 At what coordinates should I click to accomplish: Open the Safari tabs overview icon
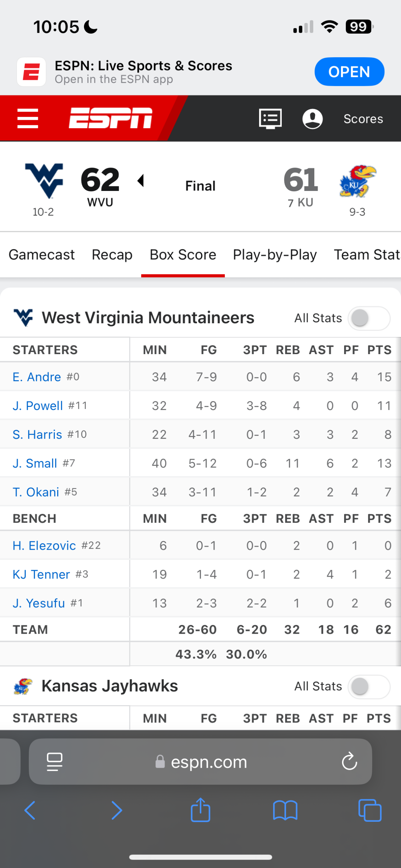tap(370, 810)
